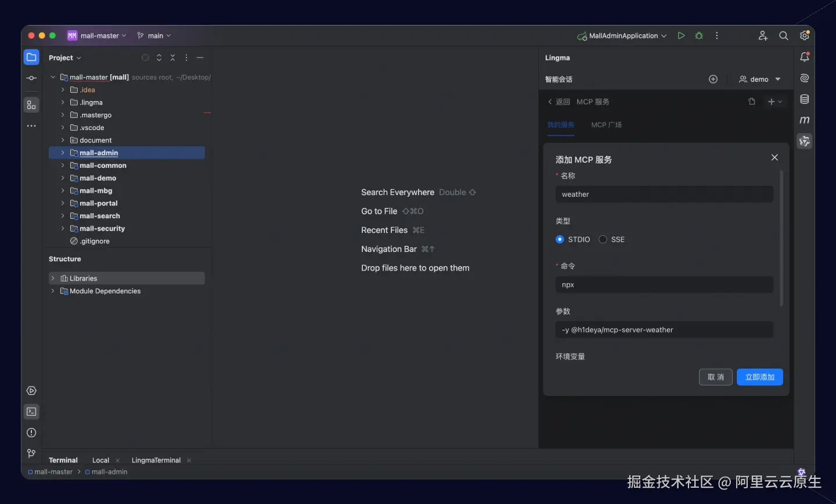Image resolution: width=836 pixels, height=504 pixels.
Task: Open the Structure tool window sidebar icon
Action: (x=31, y=105)
